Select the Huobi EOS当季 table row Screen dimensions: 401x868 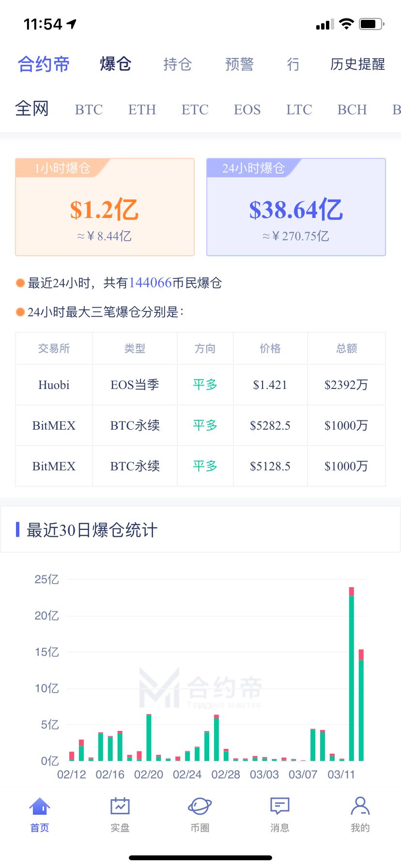pos(200,385)
